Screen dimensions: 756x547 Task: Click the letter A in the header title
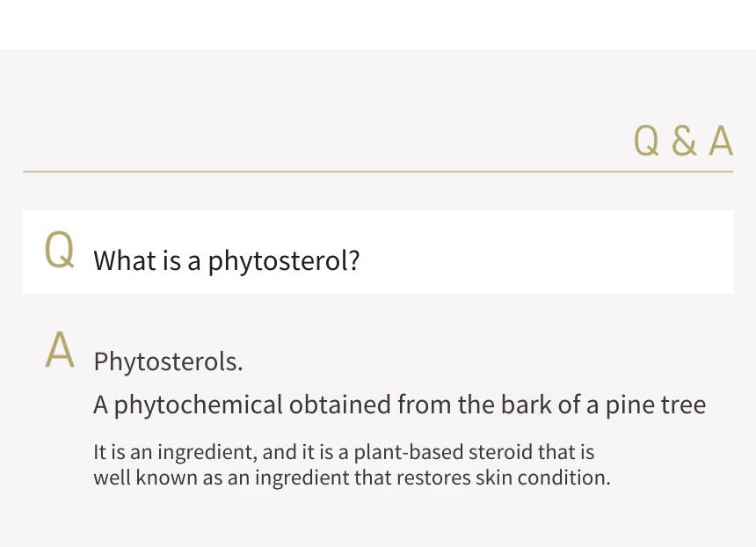click(x=721, y=141)
